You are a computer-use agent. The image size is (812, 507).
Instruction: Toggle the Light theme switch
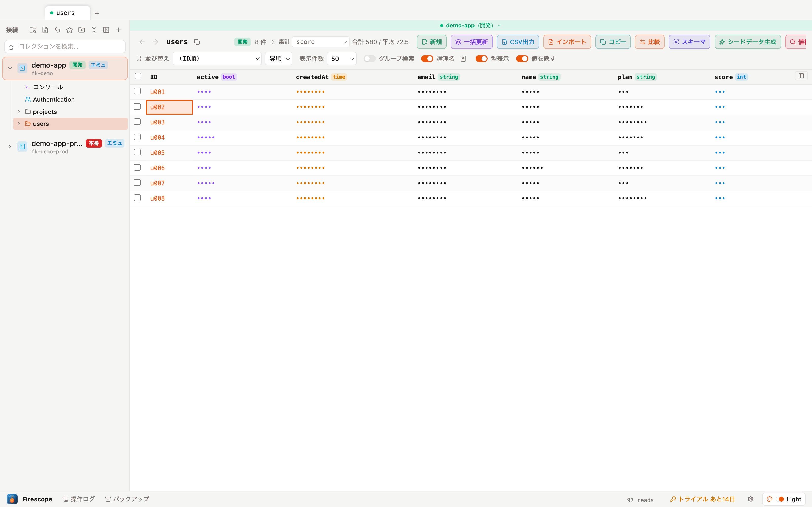(784, 499)
